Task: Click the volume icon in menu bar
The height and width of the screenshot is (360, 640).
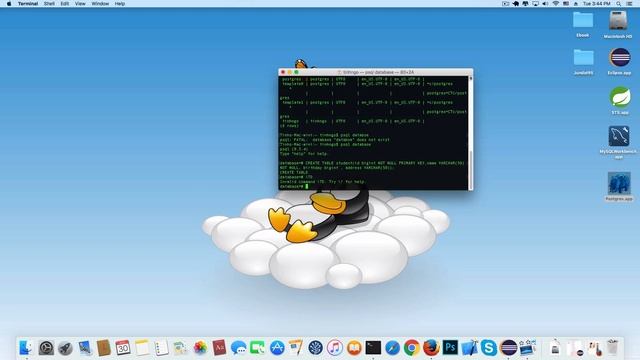Action: [x=545, y=4]
